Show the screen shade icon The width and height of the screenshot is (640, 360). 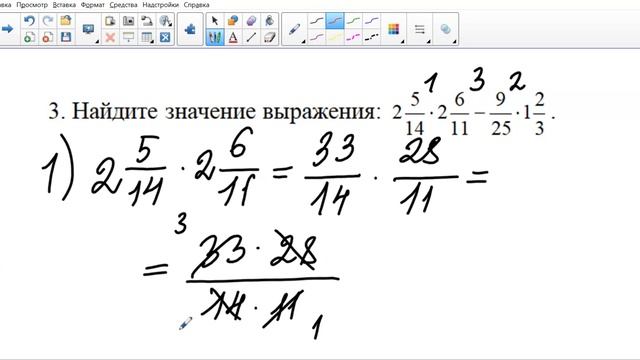(129, 38)
